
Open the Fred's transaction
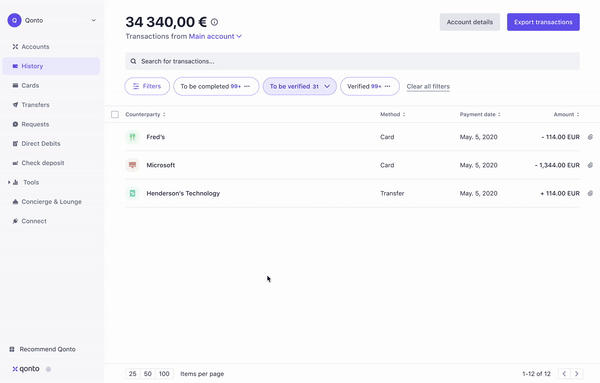[x=352, y=137]
